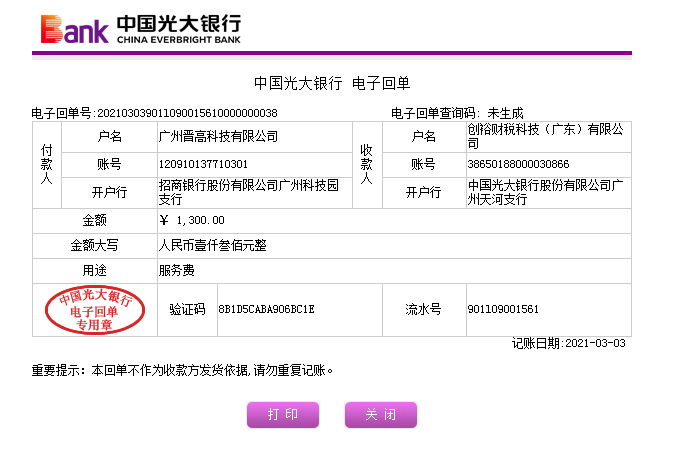Select payee bank 中国光大银行股份有限公司广州天河支行
Screen dimensions: 678x470
pyautogui.click(x=546, y=192)
